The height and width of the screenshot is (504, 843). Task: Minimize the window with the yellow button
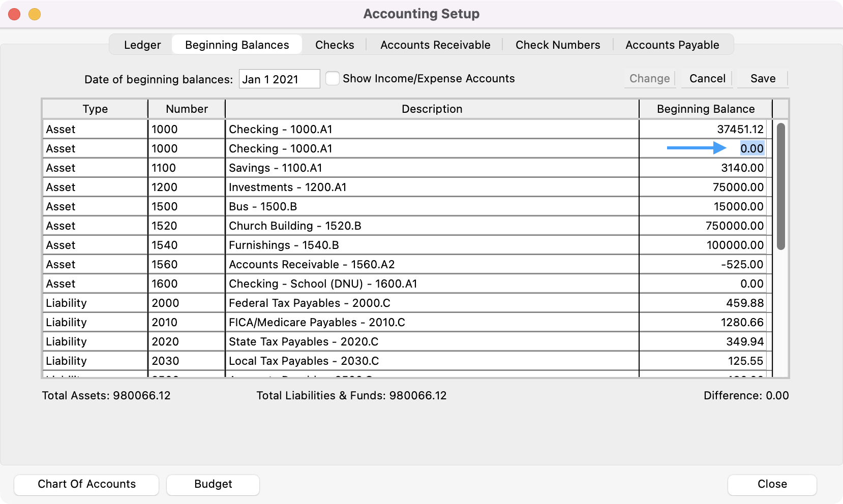[35, 14]
